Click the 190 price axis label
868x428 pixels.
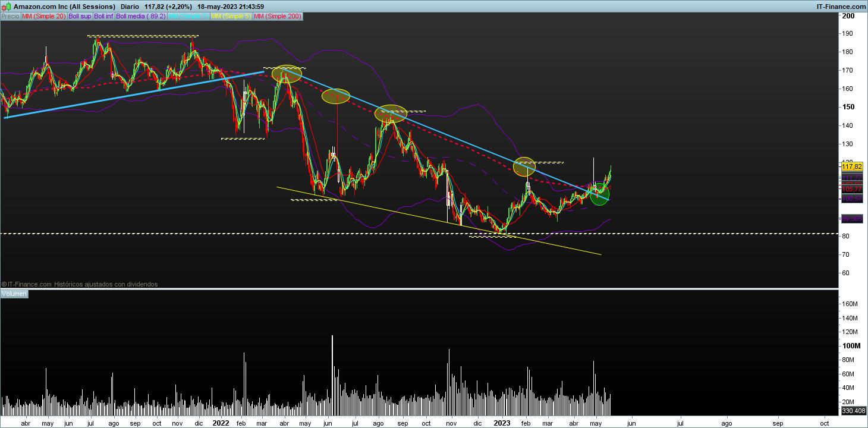[x=848, y=34]
